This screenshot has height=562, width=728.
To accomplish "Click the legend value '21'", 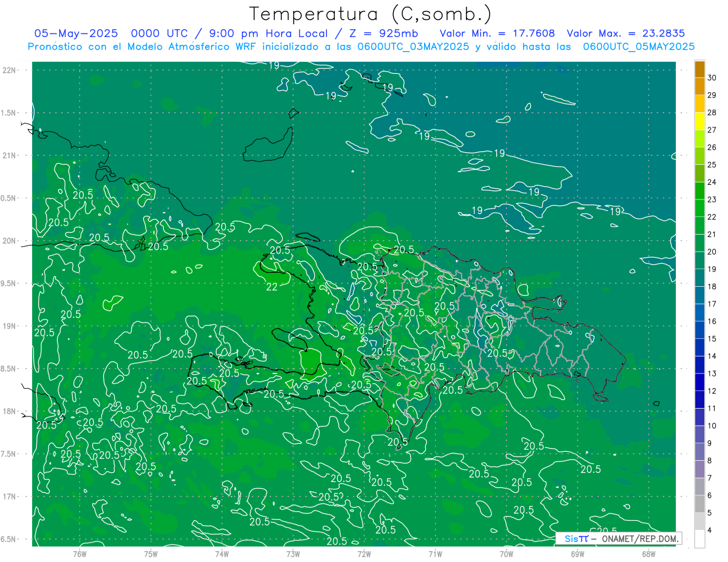I will 712,234.
